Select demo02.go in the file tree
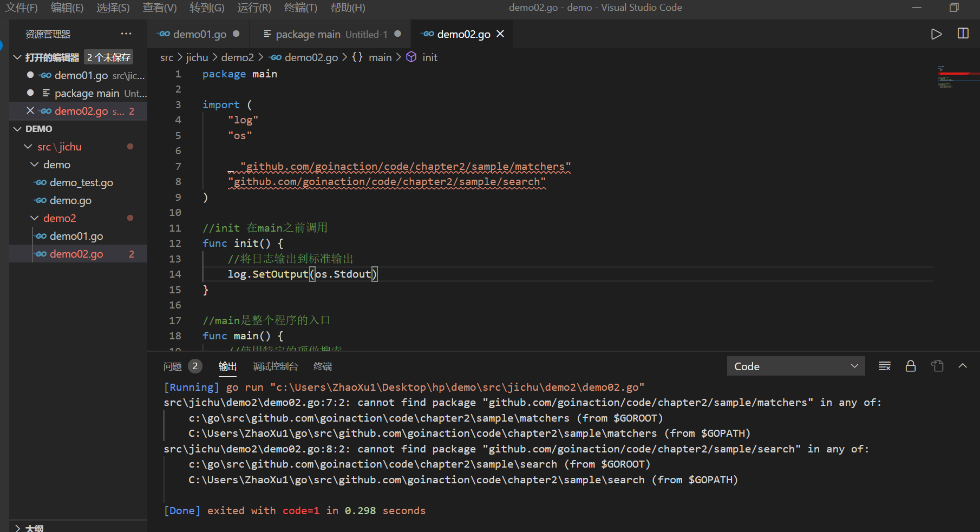The width and height of the screenshot is (980, 532). click(x=78, y=254)
